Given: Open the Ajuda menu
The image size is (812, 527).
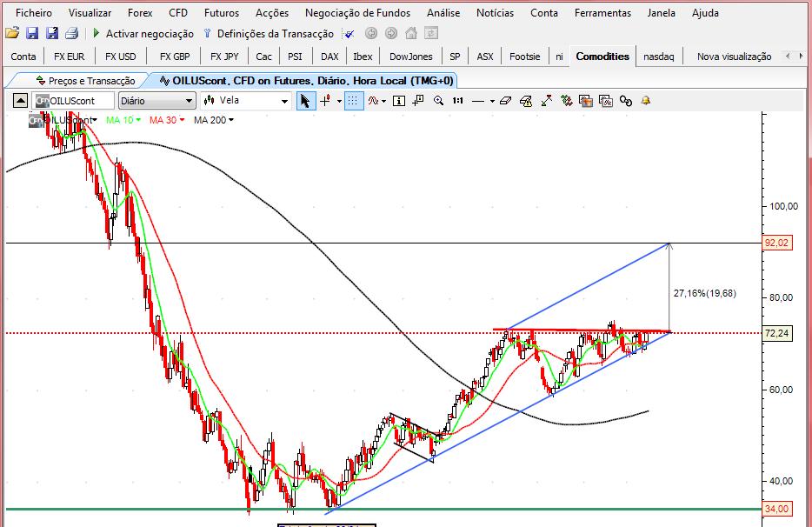Looking at the screenshot, I should (x=705, y=13).
